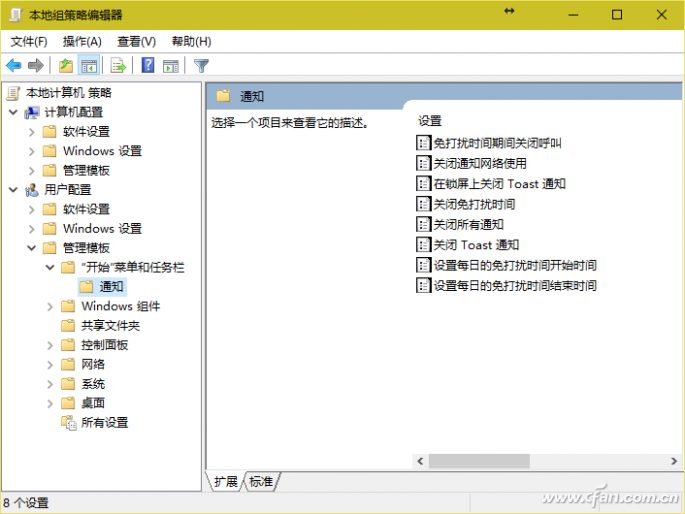The height and width of the screenshot is (514, 685).
Task: Click the 本地计算机 策略 root scroll icon
Action: point(14,93)
